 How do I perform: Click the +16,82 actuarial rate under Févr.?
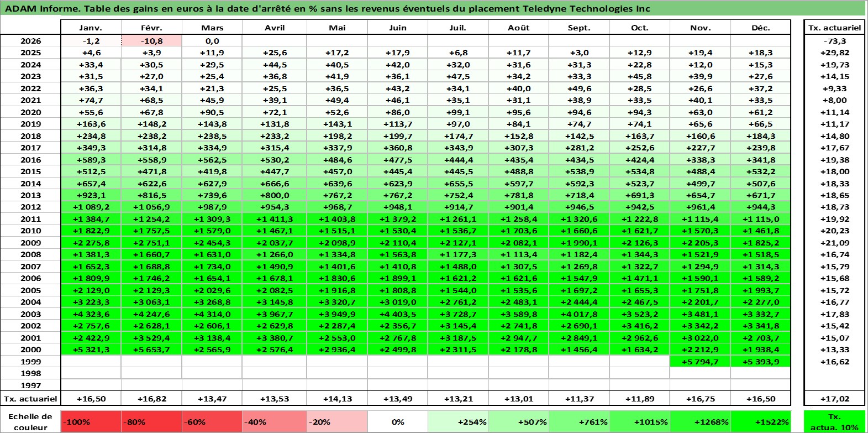click(x=151, y=399)
